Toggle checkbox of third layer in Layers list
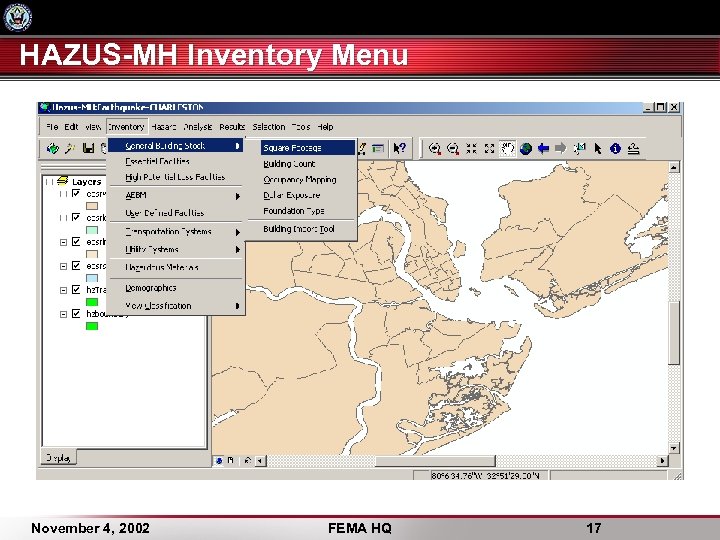The height and width of the screenshot is (540, 720). tap(76, 242)
